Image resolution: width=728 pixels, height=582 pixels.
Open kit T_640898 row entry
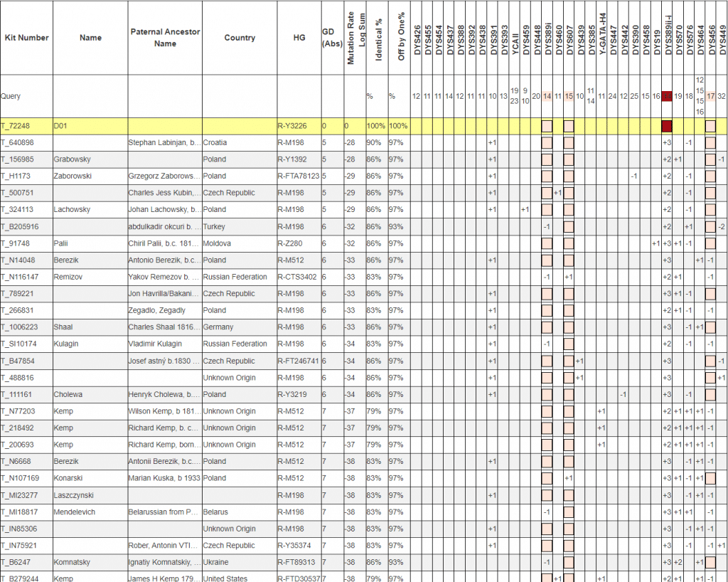click(19, 142)
